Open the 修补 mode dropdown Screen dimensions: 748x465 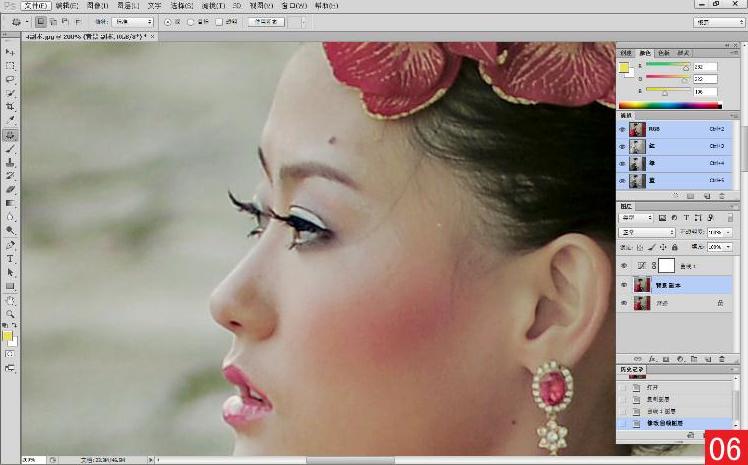pyautogui.click(x=132, y=22)
